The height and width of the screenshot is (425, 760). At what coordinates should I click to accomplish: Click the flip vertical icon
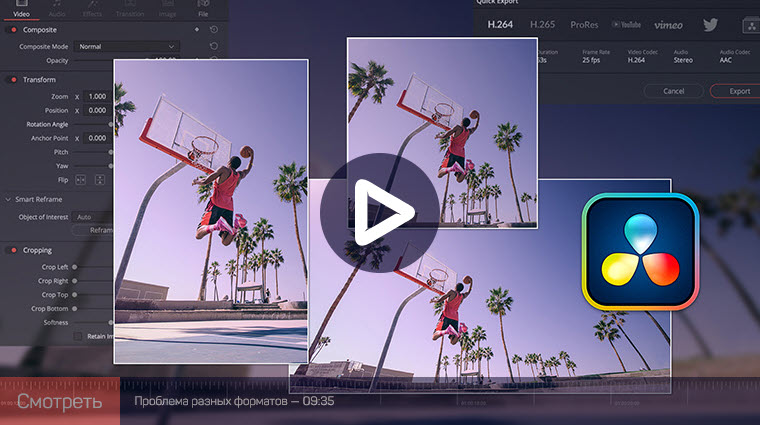tap(99, 180)
